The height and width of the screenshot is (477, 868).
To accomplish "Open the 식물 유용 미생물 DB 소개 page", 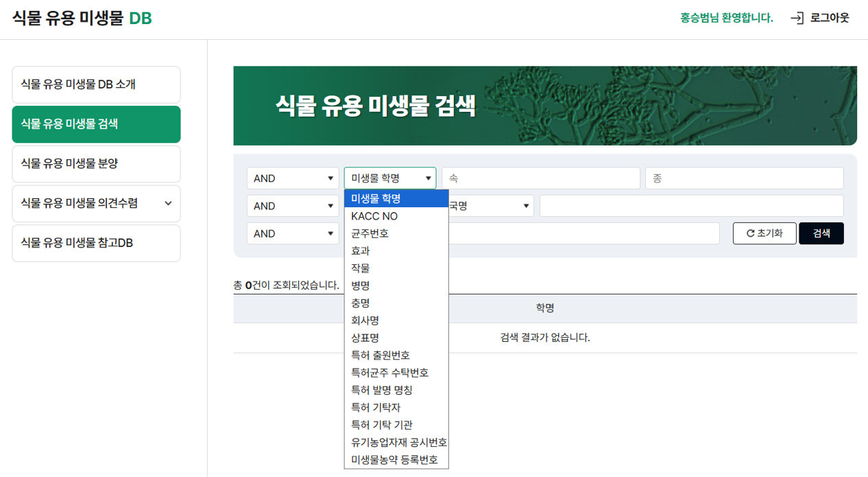I will [x=96, y=84].
